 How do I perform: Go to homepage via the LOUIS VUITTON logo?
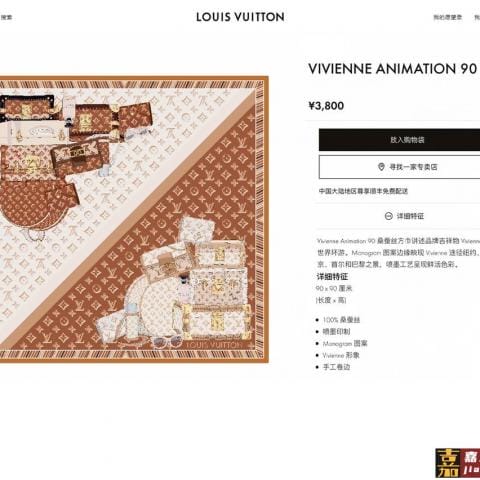click(240, 17)
